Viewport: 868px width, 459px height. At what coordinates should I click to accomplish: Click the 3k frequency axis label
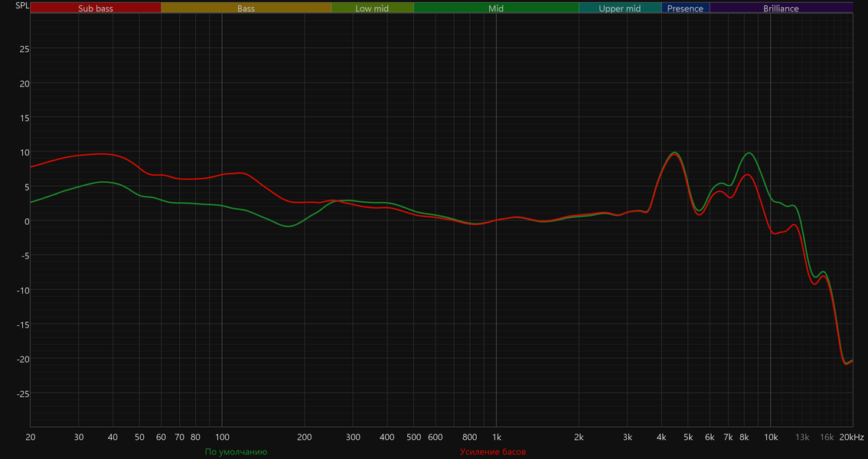(627, 437)
